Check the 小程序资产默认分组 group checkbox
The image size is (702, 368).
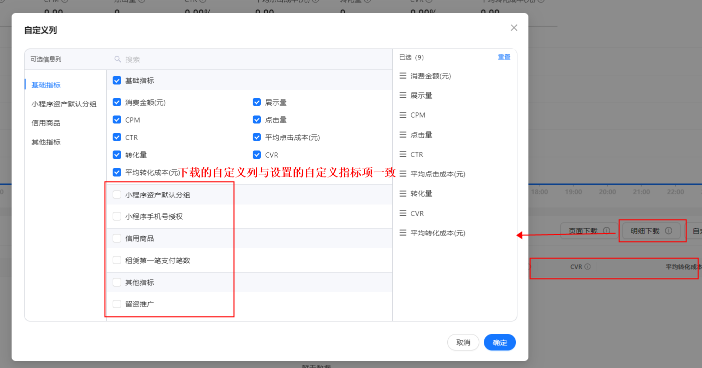117,194
